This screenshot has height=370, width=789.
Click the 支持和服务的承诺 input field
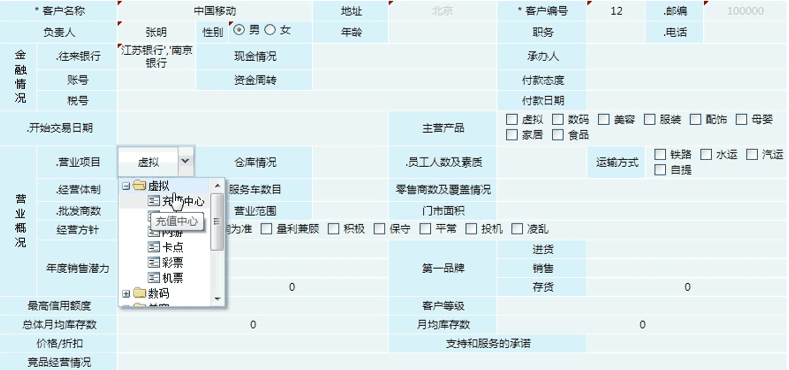tap(687, 344)
